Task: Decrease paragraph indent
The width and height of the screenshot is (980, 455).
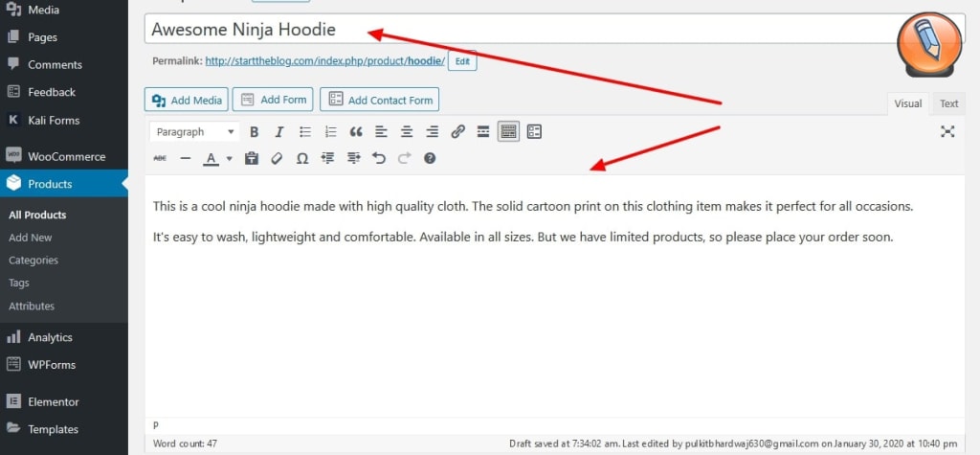Action: tap(328, 158)
